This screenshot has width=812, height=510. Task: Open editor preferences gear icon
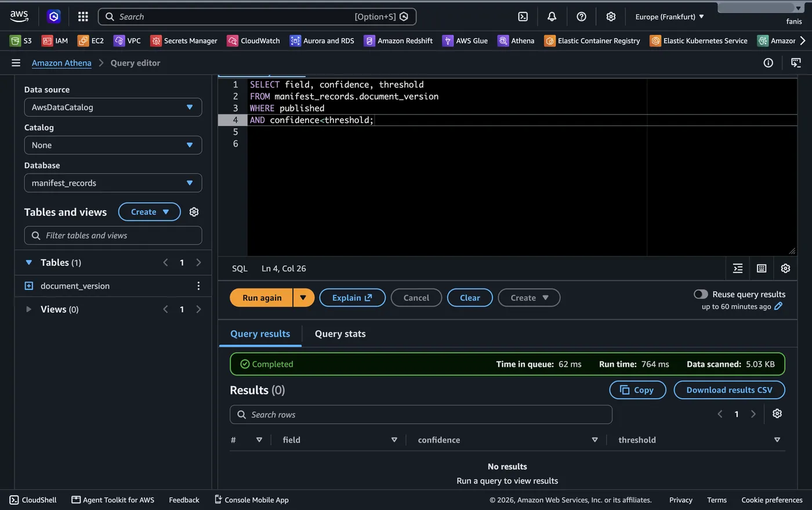pos(785,268)
